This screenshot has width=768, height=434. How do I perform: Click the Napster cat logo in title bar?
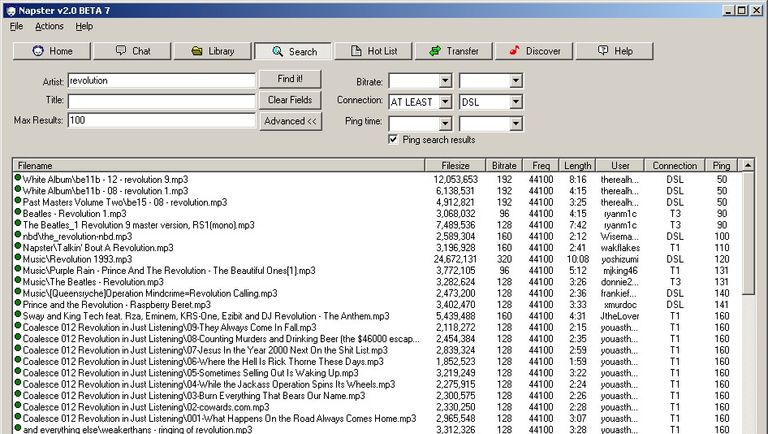click(x=11, y=11)
